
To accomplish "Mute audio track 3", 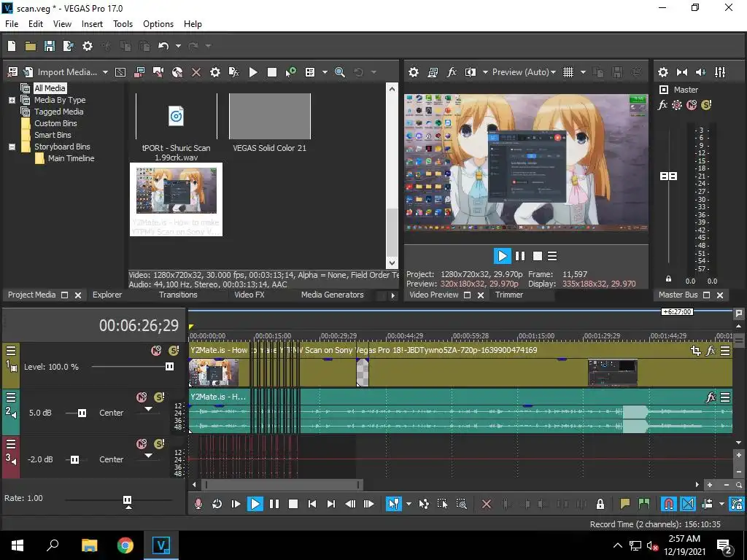I will tap(142, 444).
